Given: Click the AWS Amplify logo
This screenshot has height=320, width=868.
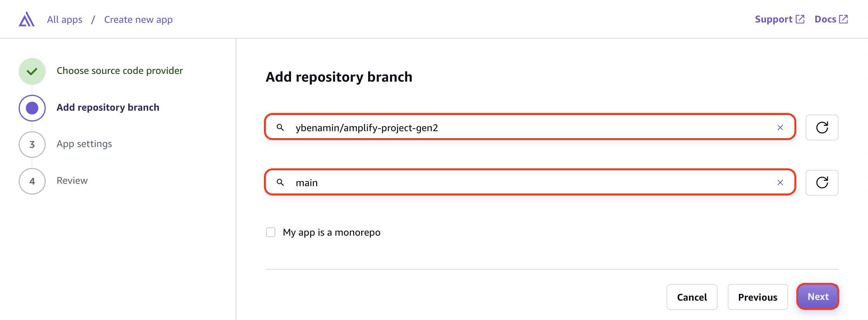Looking at the screenshot, I should [x=26, y=18].
